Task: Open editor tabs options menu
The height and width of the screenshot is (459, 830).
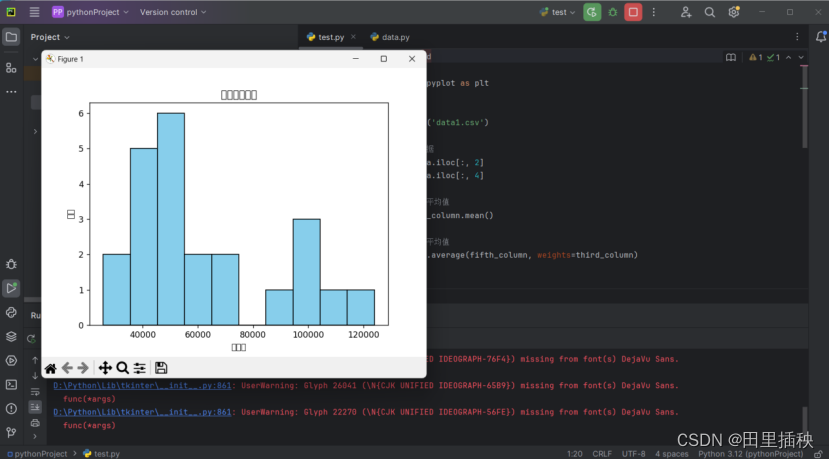Action: coord(797,37)
